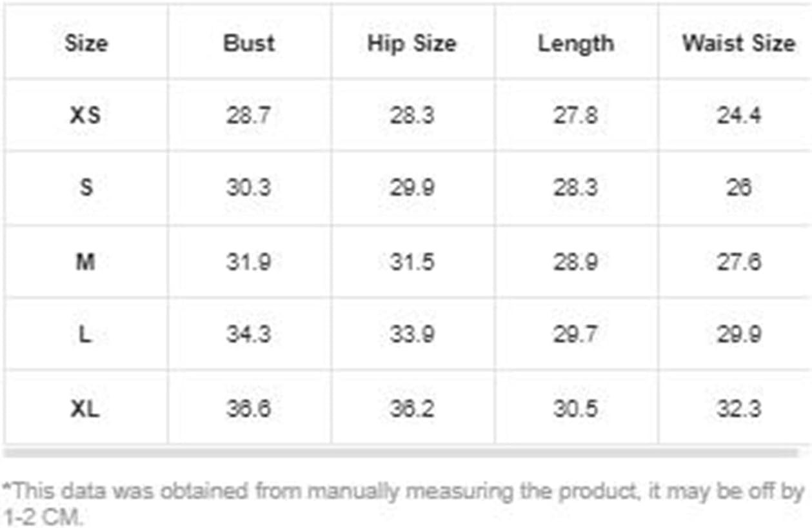This screenshot has height=528, width=812.
Task: Click the L size row label
Action: click(x=86, y=334)
